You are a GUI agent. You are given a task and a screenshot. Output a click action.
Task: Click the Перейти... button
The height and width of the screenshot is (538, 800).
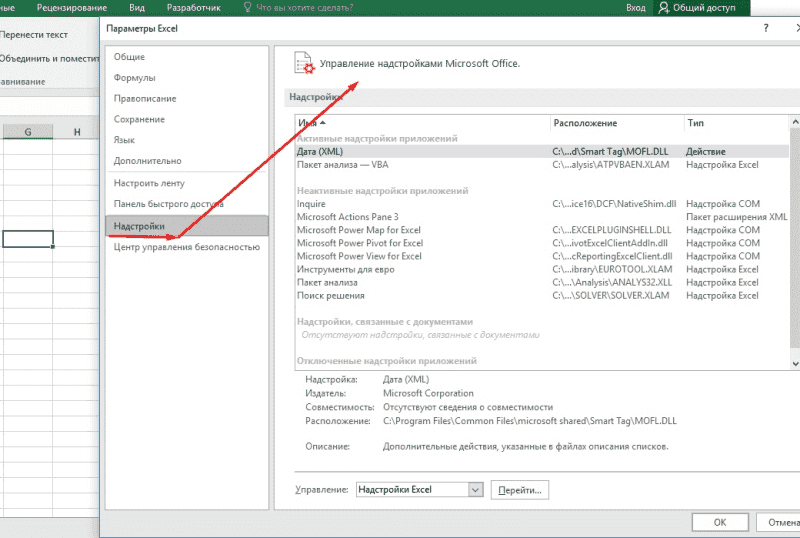pos(520,490)
